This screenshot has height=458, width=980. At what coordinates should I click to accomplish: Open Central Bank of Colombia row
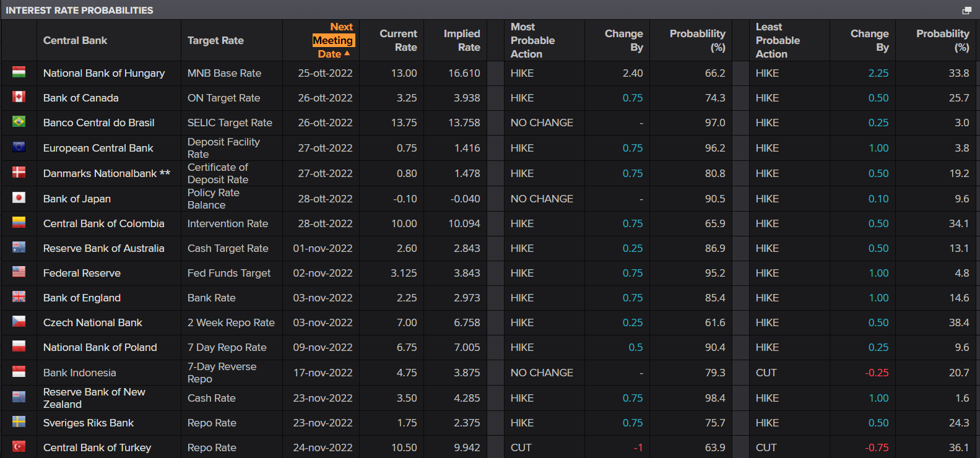pos(490,223)
